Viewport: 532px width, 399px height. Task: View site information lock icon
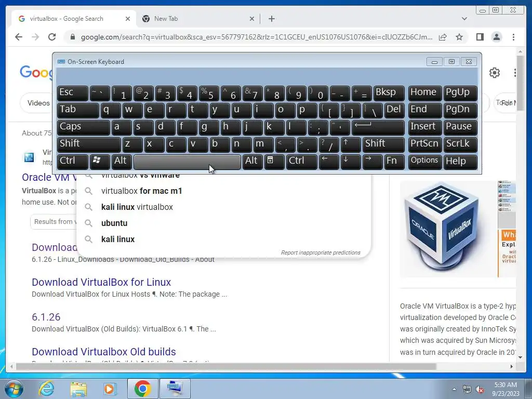click(72, 37)
